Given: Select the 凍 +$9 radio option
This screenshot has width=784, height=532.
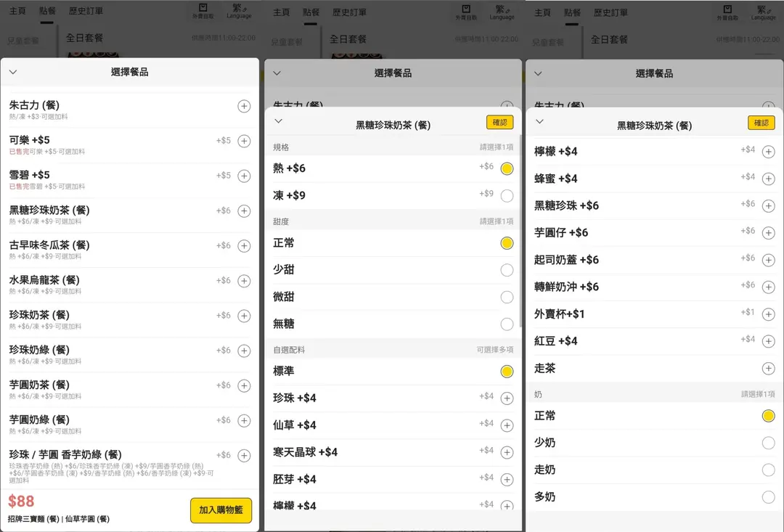Looking at the screenshot, I should coord(507,196).
